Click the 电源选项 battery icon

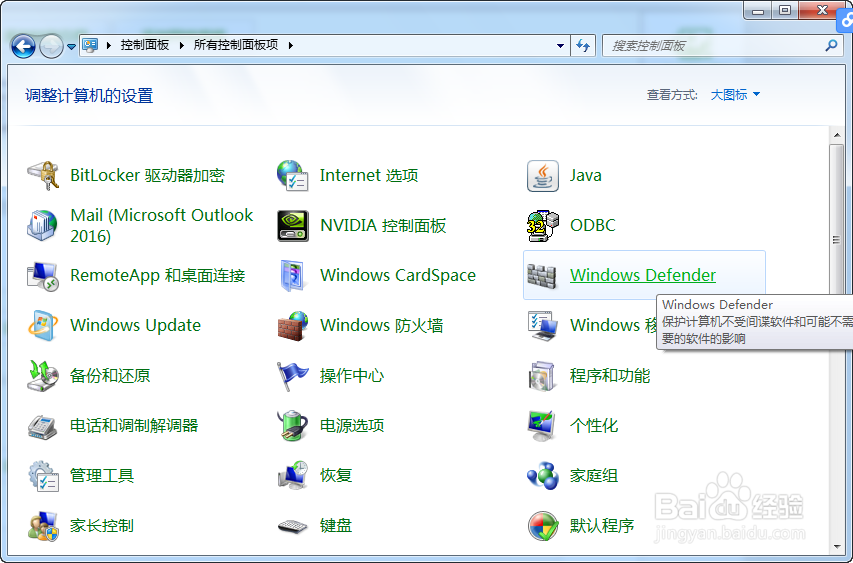(293, 425)
